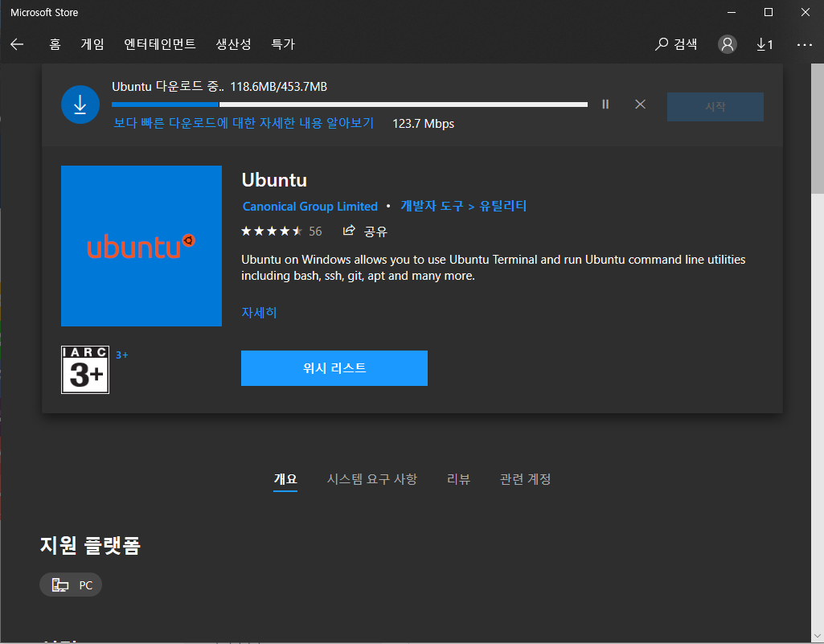Viewport: 824px width, 644px height.
Task: Click the 지원 플랫폼 heading
Action: pyautogui.click(x=90, y=545)
